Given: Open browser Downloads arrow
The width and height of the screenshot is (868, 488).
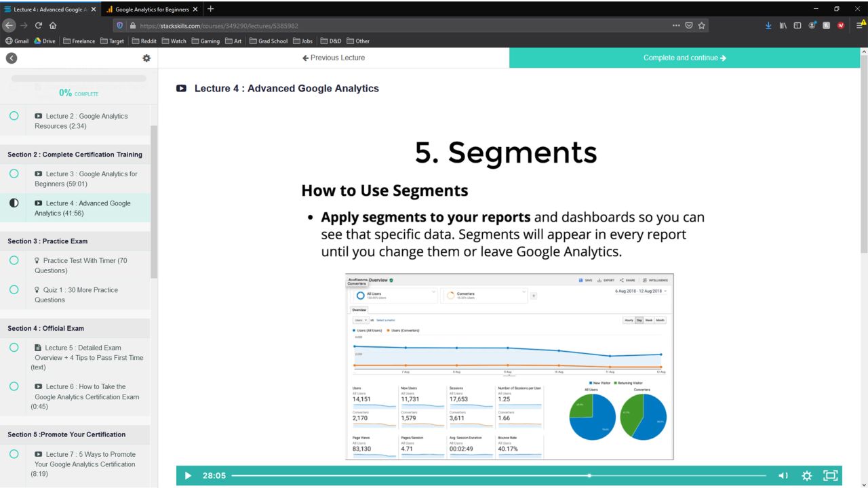Looking at the screenshot, I should coord(768,25).
